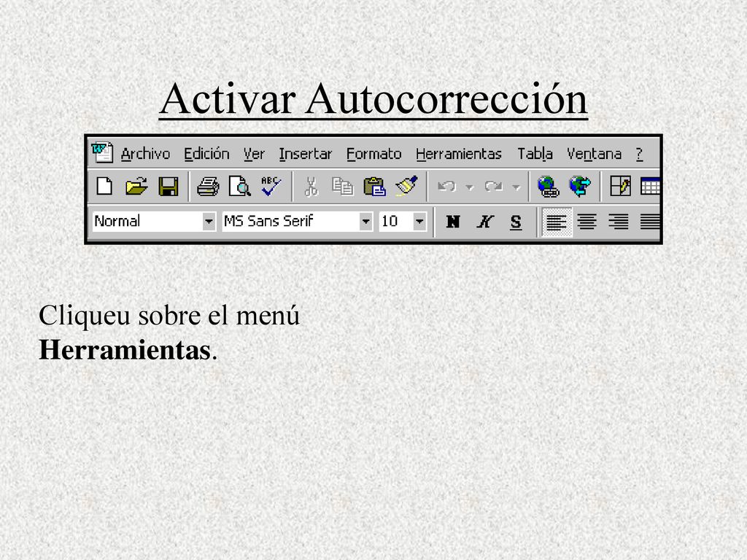Click inside the font size 10 field
Image resolution: width=747 pixels, height=560 pixels.
click(x=396, y=222)
